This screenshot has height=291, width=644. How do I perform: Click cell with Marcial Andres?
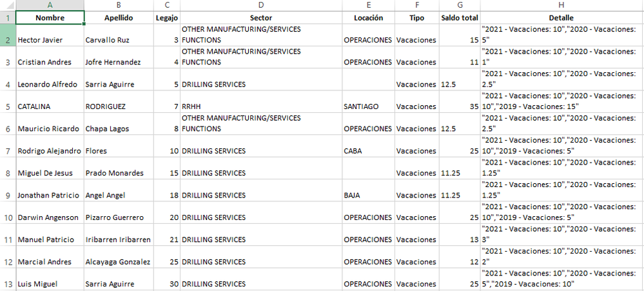click(50, 257)
